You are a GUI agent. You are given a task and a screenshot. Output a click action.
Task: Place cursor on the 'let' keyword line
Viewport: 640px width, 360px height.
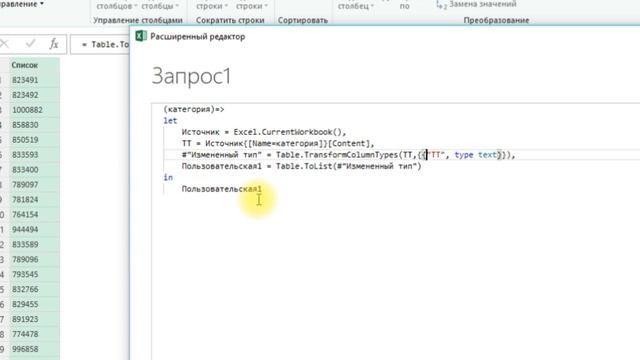point(170,120)
